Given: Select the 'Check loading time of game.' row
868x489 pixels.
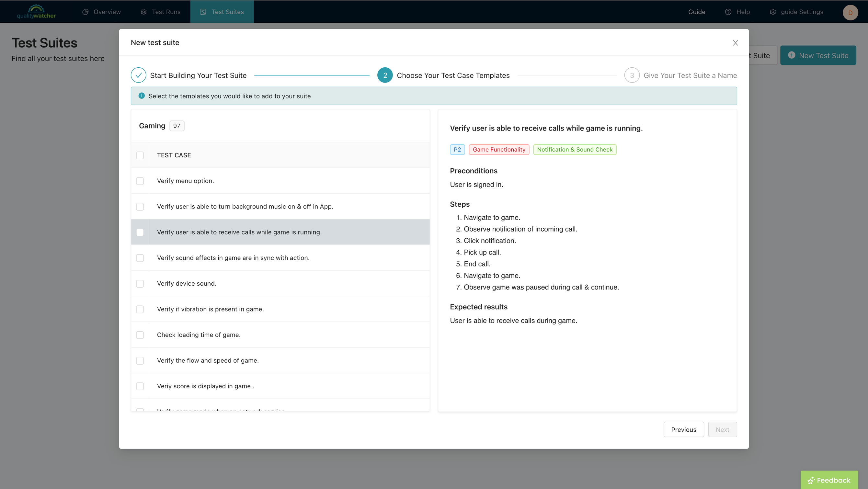Looking at the screenshot, I should coord(280,335).
